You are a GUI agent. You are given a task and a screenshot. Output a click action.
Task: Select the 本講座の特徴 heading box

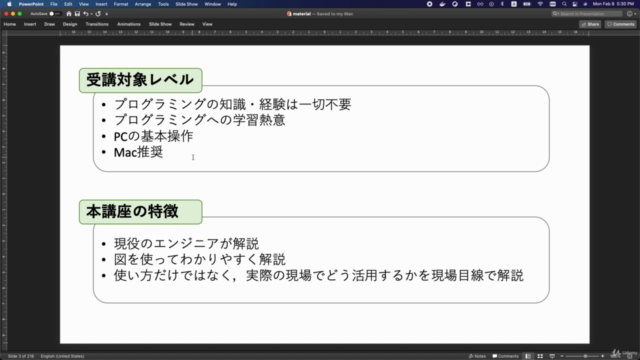[140, 211]
